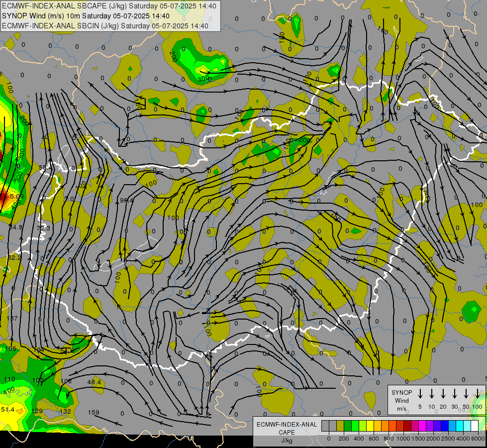
Task: Click the 4000 tick label on CAPE scale
Action: pyautogui.click(x=463, y=439)
